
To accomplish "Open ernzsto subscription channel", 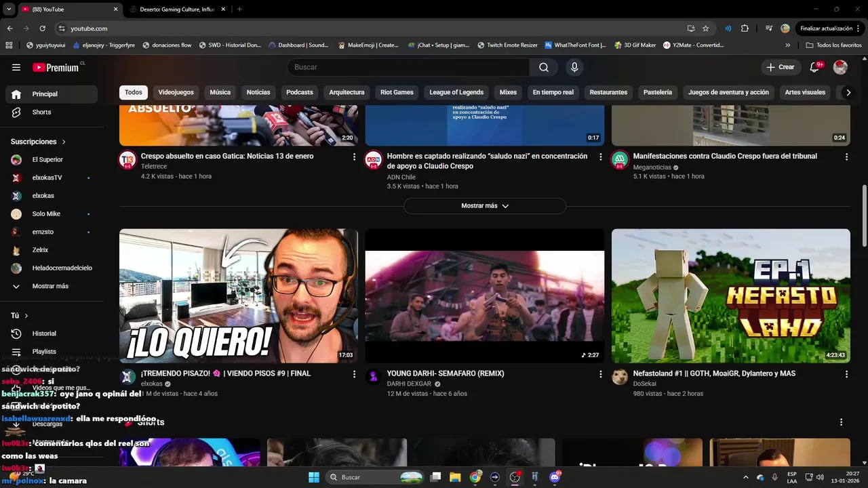I will click(x=52, y=232).
